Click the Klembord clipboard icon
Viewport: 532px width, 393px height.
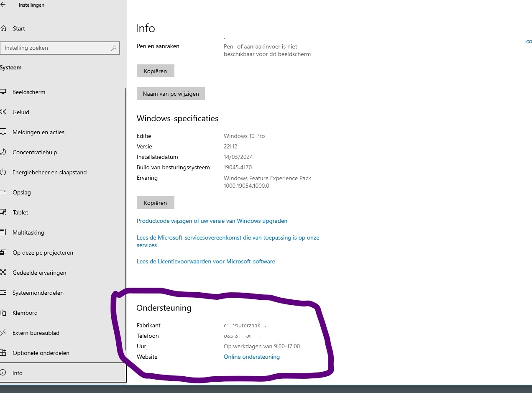click(3, 313)
